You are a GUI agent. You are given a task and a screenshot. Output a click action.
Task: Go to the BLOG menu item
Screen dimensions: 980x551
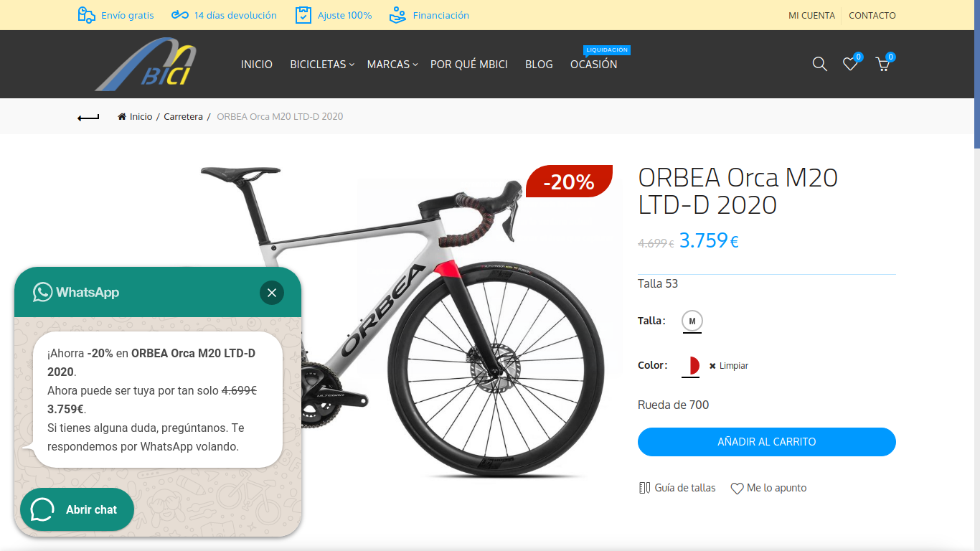539,65
